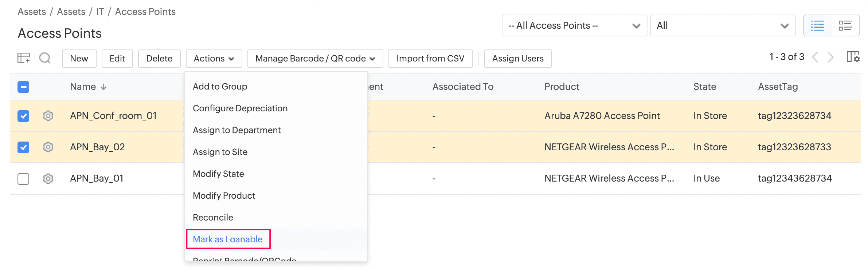Switch to detailed card view icon
Image resolution: width=868 pixels, height=270 pixels.
pyautogui.click(x=845, y=25)
